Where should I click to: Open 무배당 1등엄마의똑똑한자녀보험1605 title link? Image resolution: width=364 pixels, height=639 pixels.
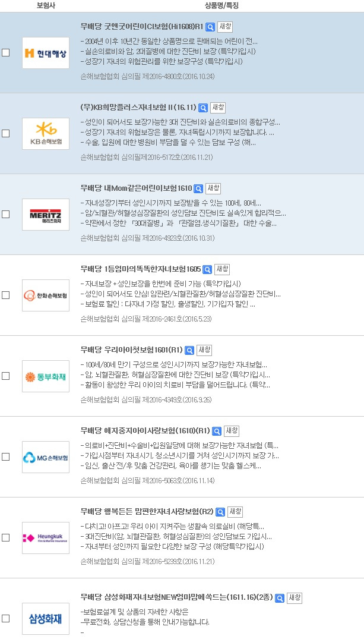coord(141,269)
